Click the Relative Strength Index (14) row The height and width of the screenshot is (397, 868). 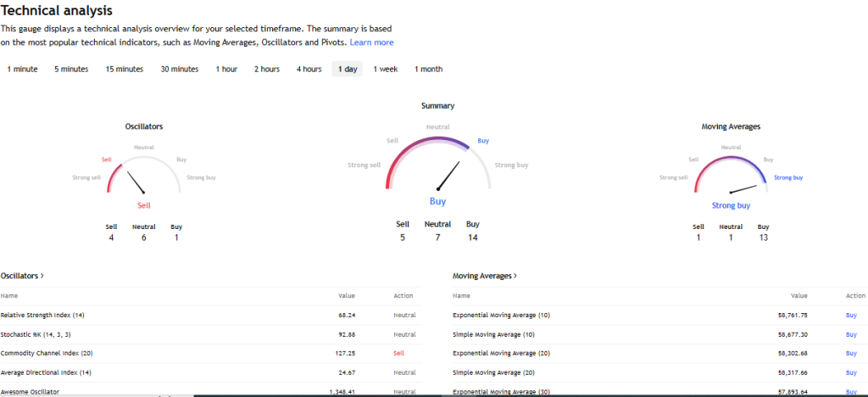click(211, 315)
